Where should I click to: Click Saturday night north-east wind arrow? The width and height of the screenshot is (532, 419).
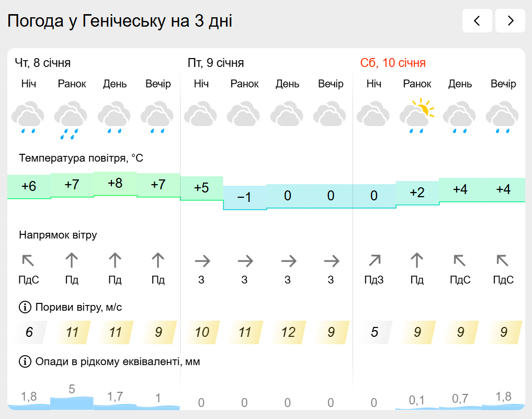click(x=374, y=260)
